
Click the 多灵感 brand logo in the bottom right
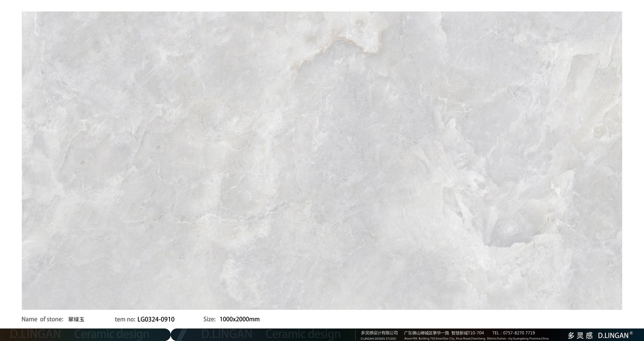tap(580, 335)
